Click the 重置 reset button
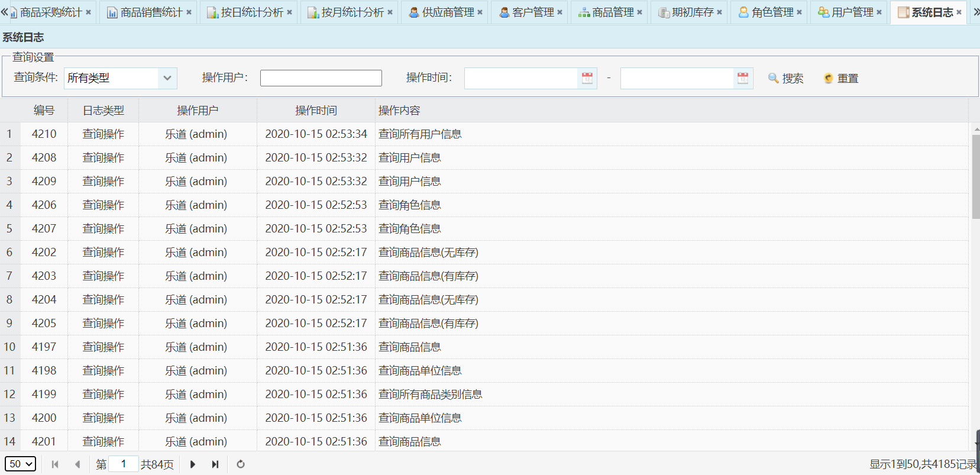This screenshot has height=475, width=980. [x=841, y=78]
